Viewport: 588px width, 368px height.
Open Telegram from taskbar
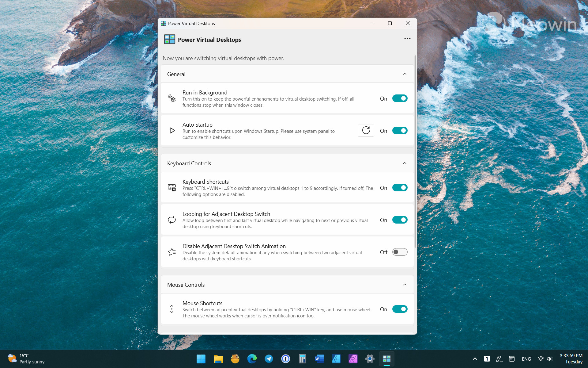(x=269, y=359)
